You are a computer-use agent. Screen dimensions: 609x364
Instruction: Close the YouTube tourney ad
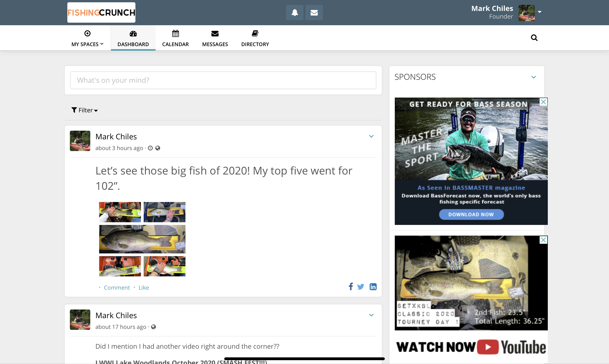543,240
